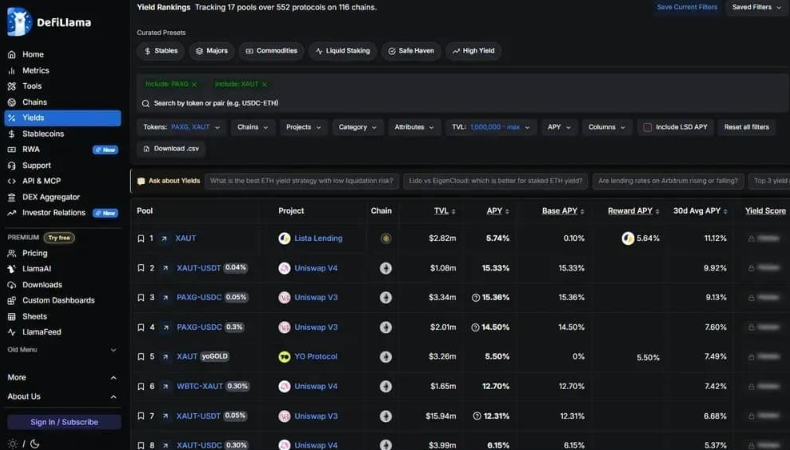
Task: Click Sign In / Subscribe button
Action: pyautogui.click(x=64, y=422)
